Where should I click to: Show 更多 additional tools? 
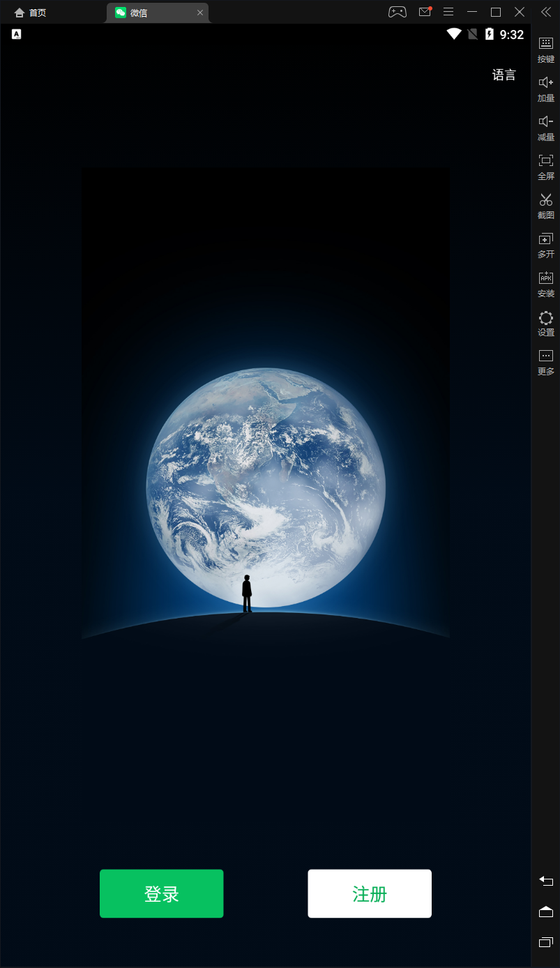pos(545,356)
